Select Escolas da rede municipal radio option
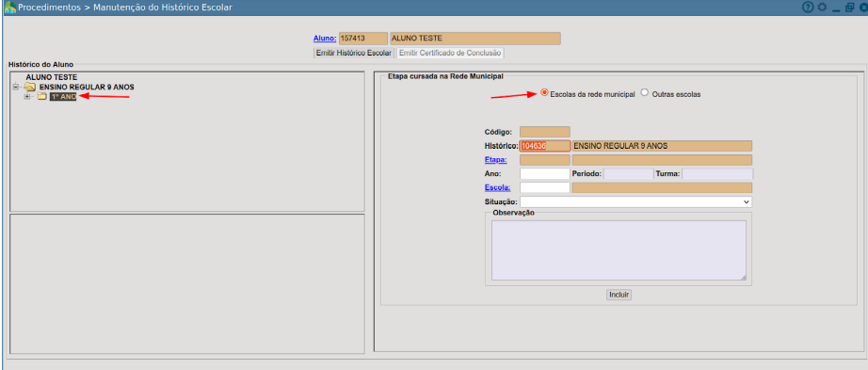868x370 pixels. tap(544, 93)
